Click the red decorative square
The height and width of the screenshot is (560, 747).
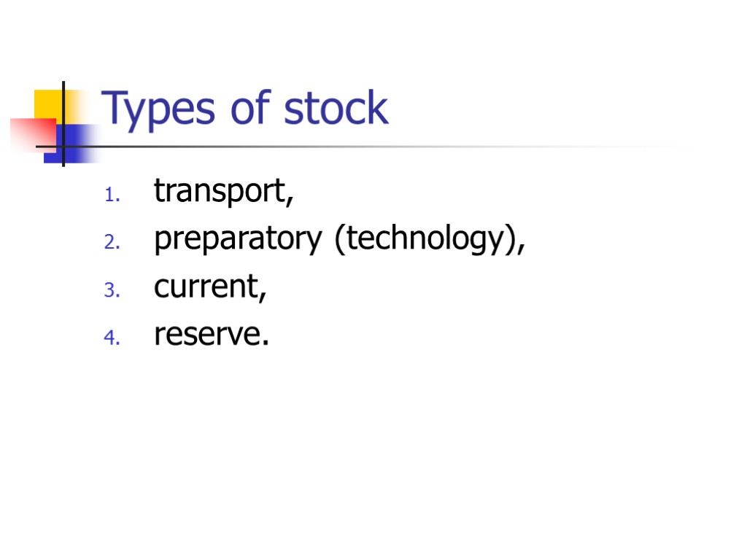(28, 135)
